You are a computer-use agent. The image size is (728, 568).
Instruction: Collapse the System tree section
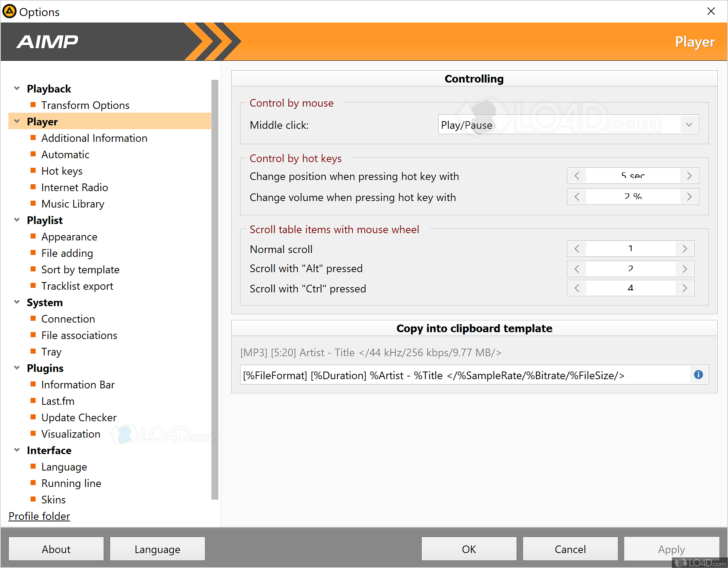pyautogui.click(x=17, y=302)
